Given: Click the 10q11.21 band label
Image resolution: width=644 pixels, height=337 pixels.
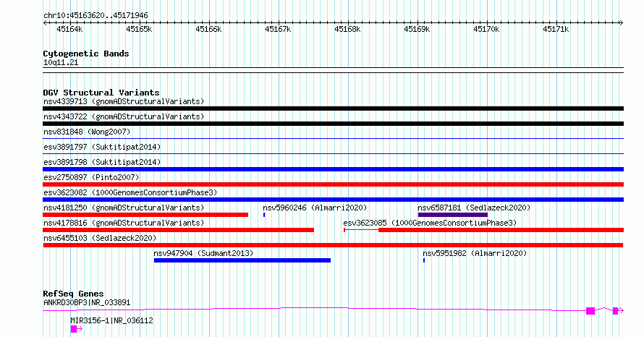Looking at the screenshot, I should coord(61,63).
